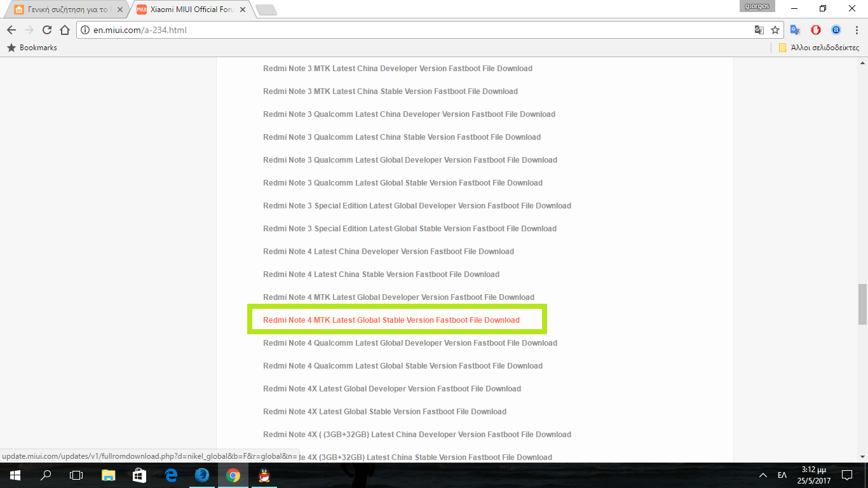Open the giorgos profile menu
Viewport: 868px width, 488px height.
pyautogui.click(x=757, y=6)
